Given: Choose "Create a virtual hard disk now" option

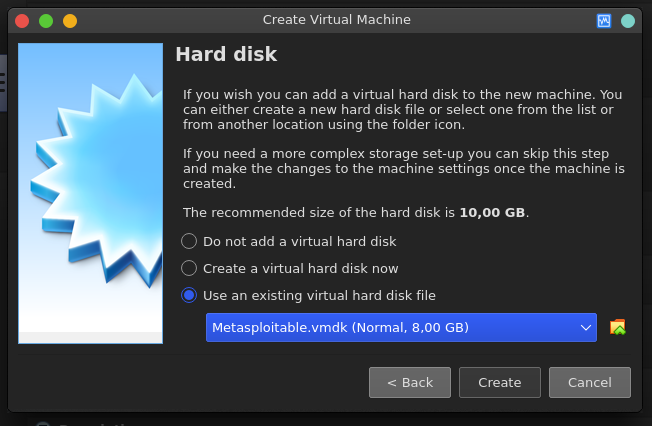Looking at the screenshot, I should (290, 268).
